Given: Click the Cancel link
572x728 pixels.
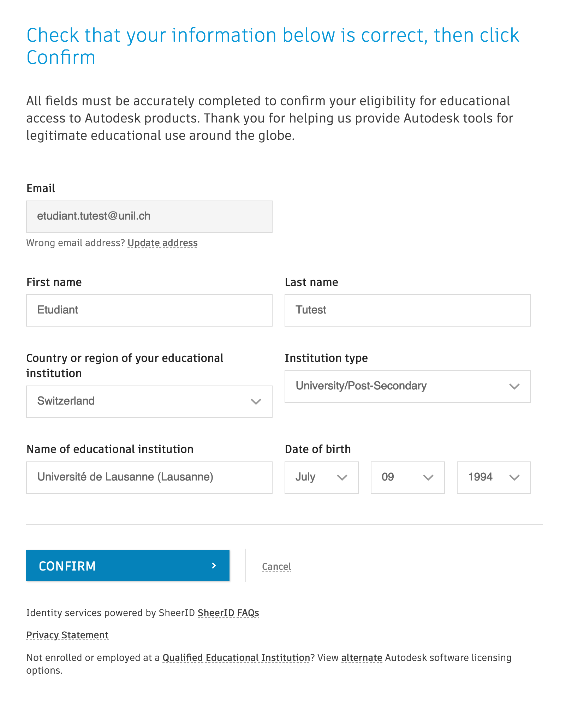Looking at the screenshot, I should point(276,566).
